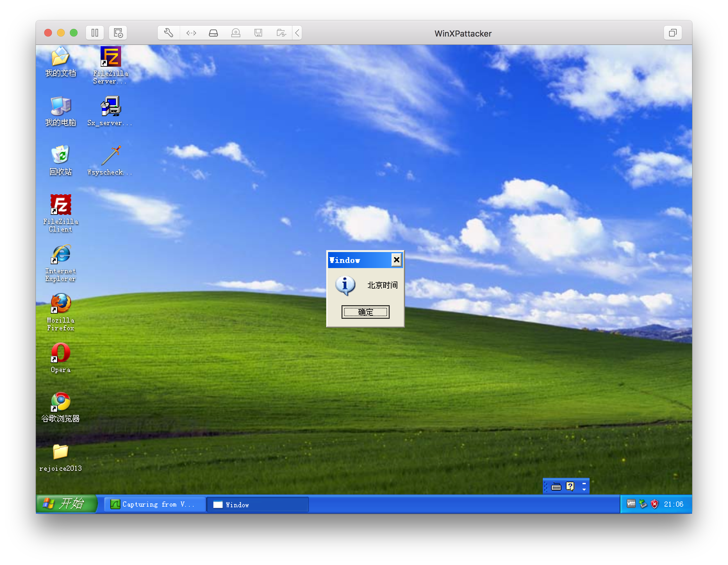Open the 开始 Start menu

coord(66,504)
